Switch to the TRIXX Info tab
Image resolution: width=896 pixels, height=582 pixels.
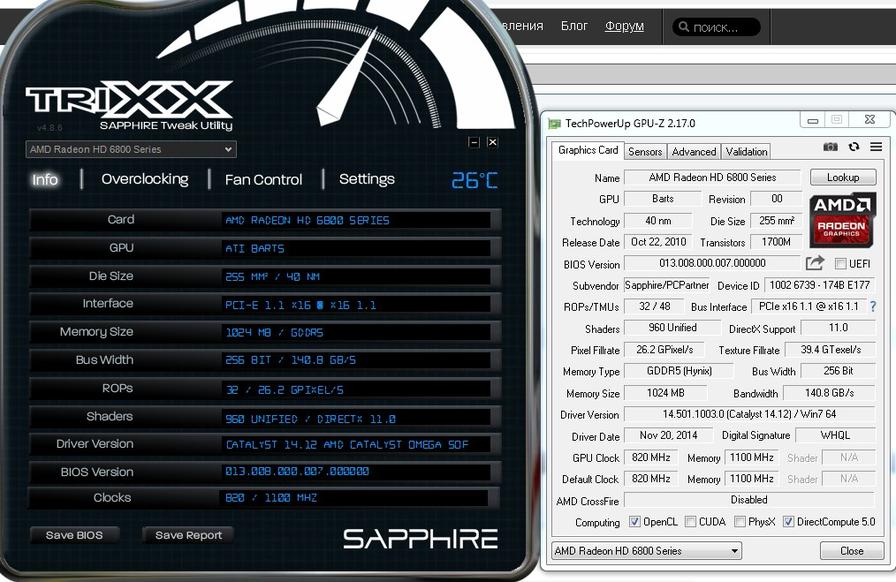click(x=45, y=180)
